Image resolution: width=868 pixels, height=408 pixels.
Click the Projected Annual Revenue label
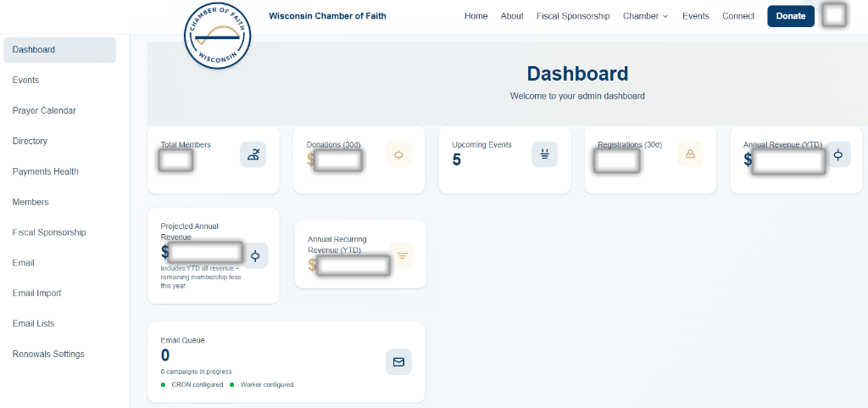[189, 232]
